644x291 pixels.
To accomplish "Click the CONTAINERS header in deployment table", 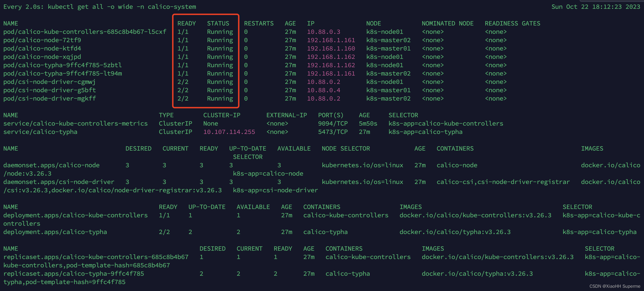I will point(322,207).
